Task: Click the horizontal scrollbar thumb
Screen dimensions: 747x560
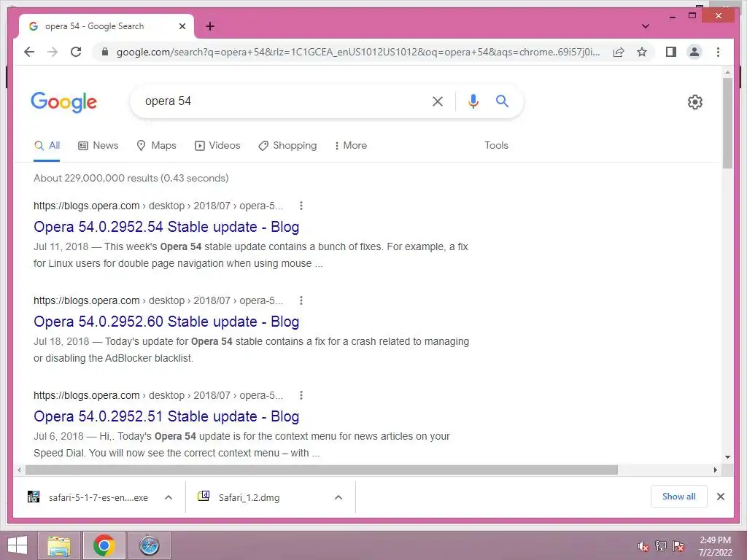Action: tap(322, 470)
